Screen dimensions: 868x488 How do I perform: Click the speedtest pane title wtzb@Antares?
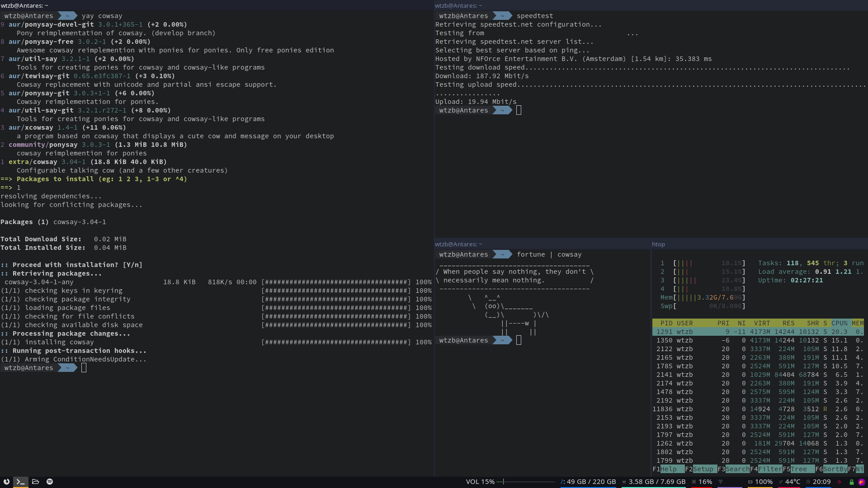(x=458, y=5)
